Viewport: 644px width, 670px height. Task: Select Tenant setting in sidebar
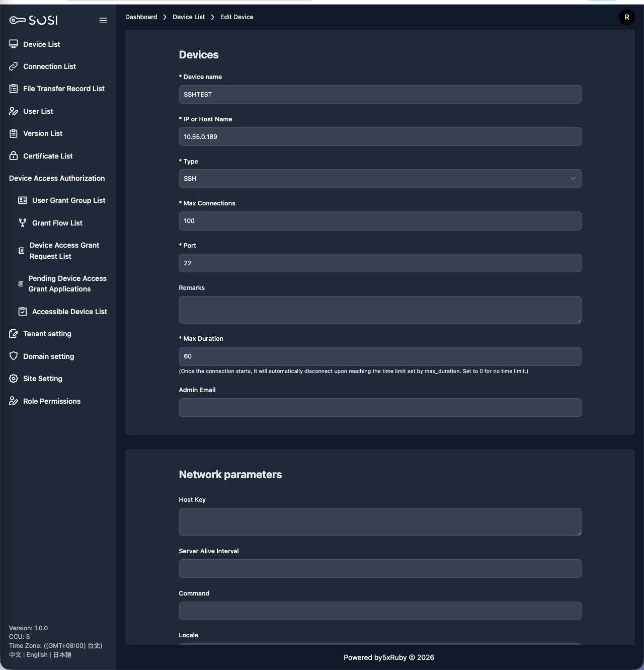(47, 334)
